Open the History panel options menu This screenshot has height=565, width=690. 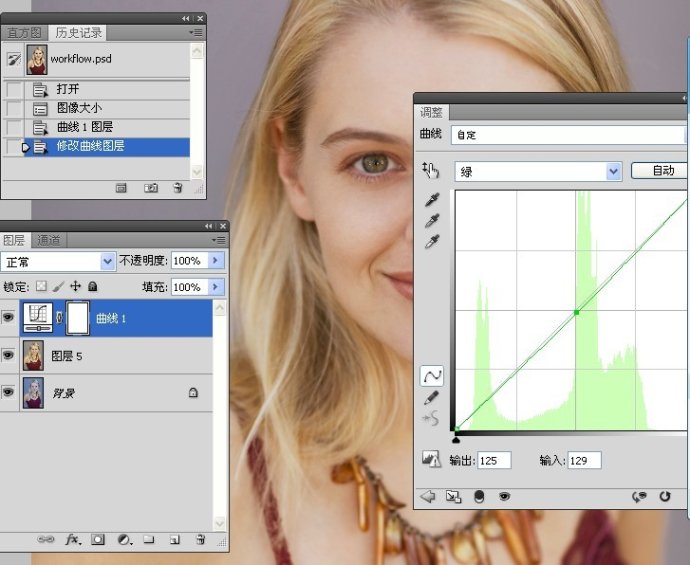click(196, 32)
